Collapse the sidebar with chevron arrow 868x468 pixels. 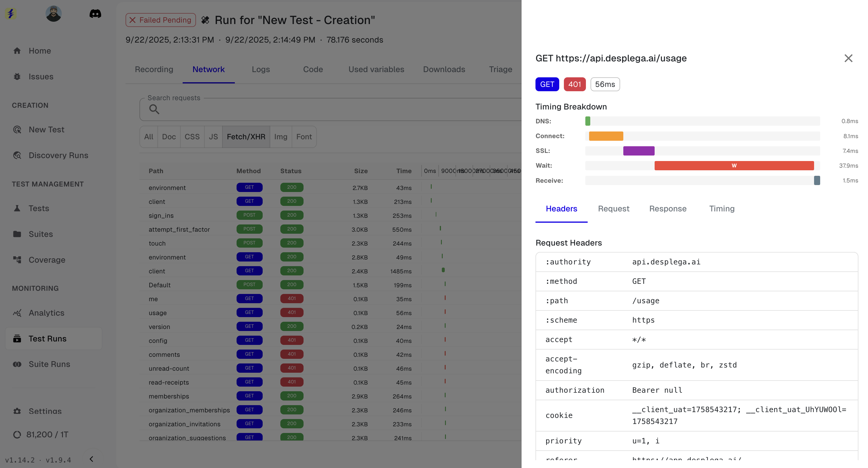tap(91, 459)
